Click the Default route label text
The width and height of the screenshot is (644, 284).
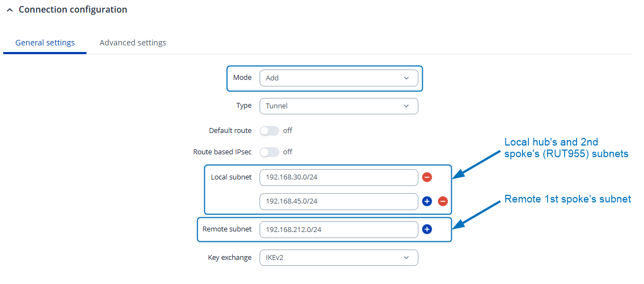click(230, 131)
